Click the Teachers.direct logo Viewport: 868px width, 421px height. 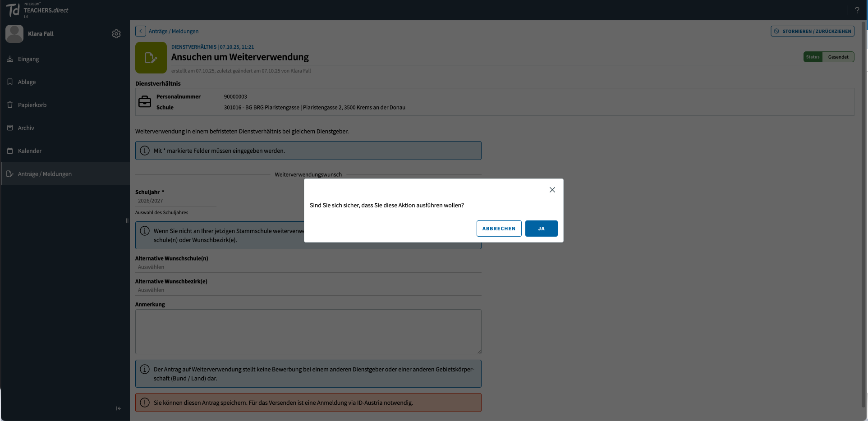pos(37,10)
